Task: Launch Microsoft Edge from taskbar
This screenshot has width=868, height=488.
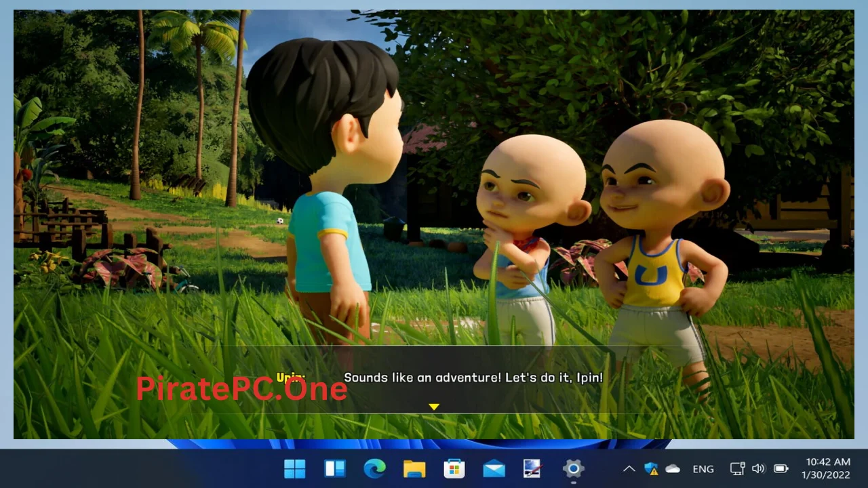Action: tap(374, 468)
